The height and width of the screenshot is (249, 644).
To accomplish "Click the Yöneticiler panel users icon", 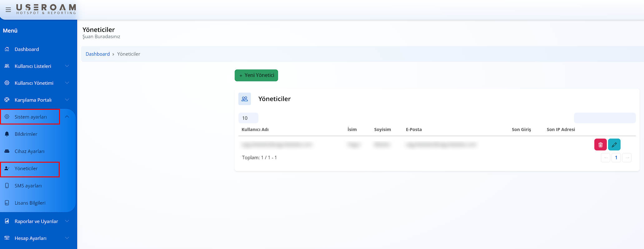I will coord(245,99).
